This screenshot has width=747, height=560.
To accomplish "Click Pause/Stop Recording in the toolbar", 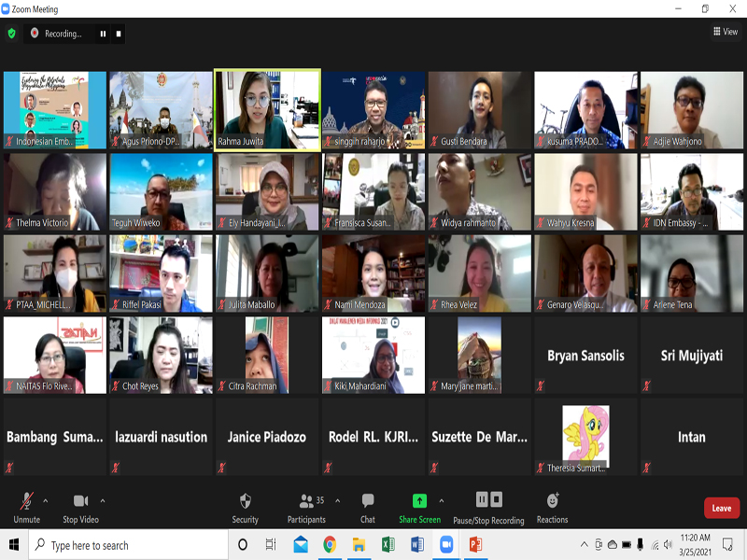I will pyautogui.click(x=488, y=505).
